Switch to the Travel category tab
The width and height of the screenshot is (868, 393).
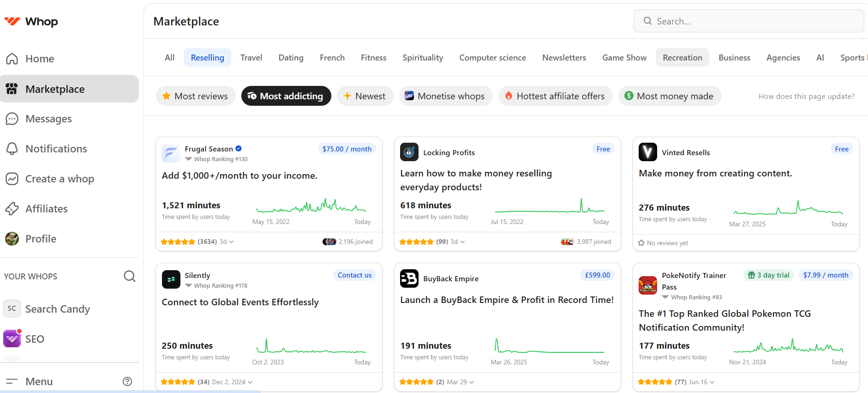pyautogui.click(x=251, y=58)
